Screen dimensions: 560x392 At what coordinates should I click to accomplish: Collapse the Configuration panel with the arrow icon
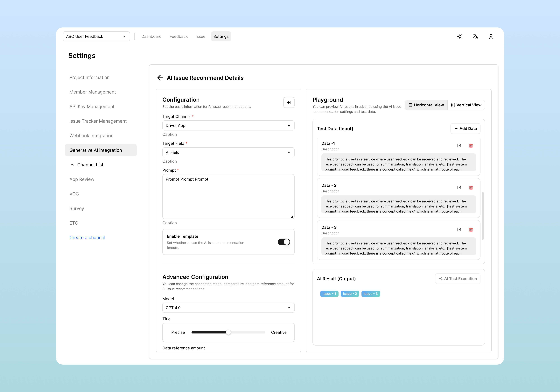coord(289,102)
